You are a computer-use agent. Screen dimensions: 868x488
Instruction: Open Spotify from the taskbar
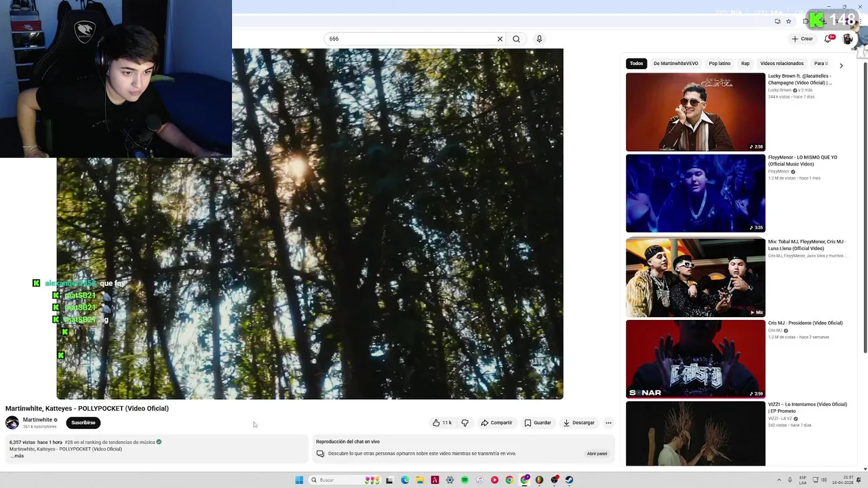465,480
